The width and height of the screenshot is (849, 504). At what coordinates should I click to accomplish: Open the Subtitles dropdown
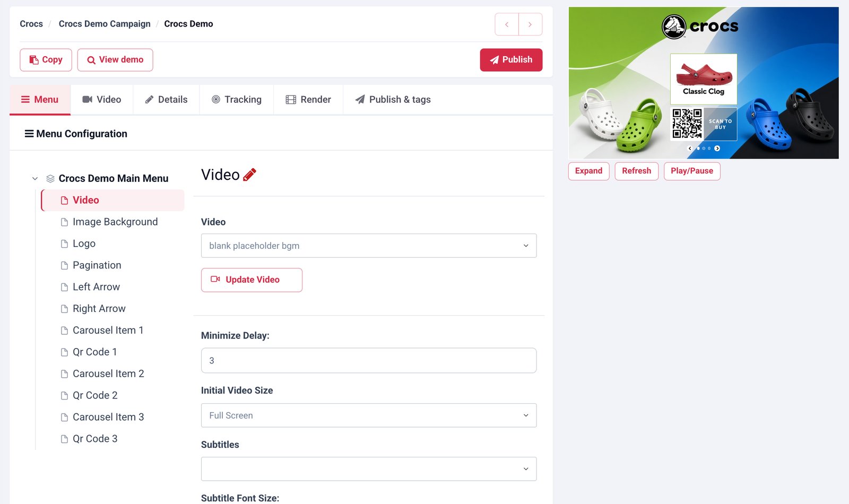point(369,469)
